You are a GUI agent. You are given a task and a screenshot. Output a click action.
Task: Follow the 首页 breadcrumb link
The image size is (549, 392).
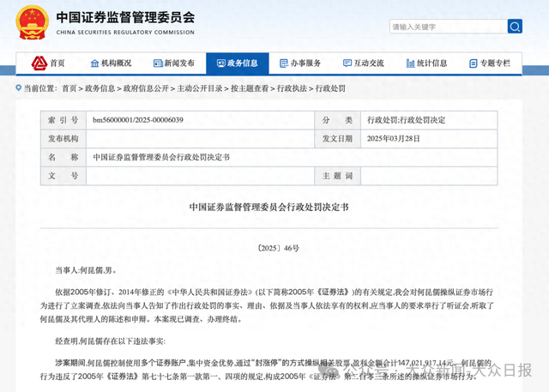point(69,88)
